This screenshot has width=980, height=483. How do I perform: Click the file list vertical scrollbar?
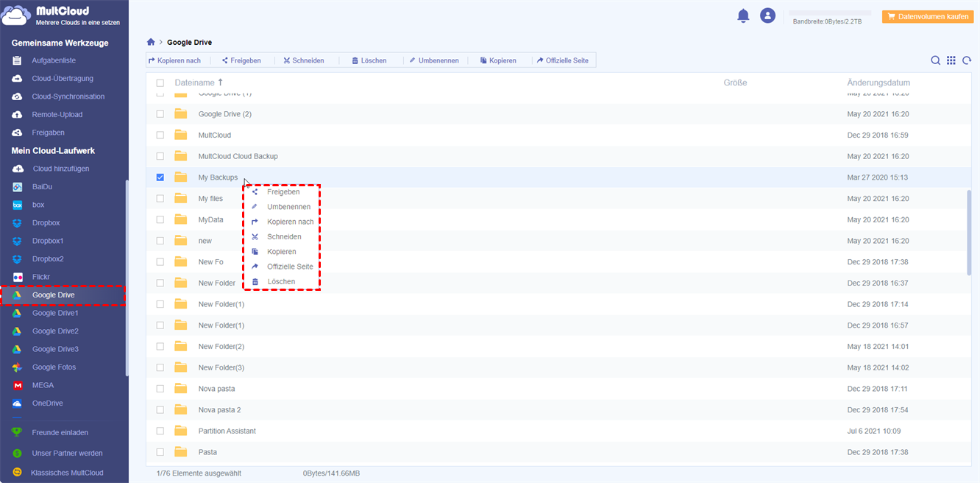tap(969, 233)
